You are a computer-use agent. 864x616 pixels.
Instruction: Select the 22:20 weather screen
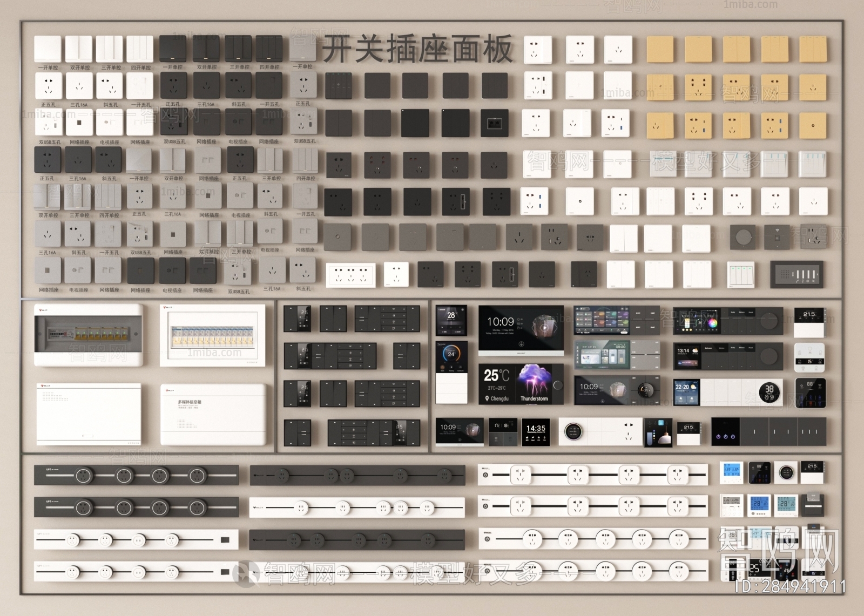coord(686,392)
